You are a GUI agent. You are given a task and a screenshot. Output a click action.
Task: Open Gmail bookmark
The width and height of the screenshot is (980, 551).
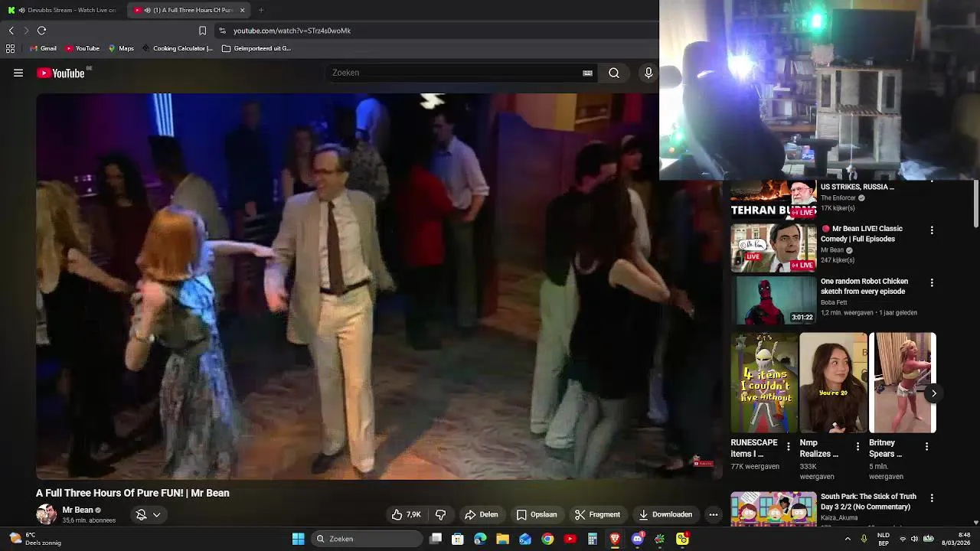point(43,48)
